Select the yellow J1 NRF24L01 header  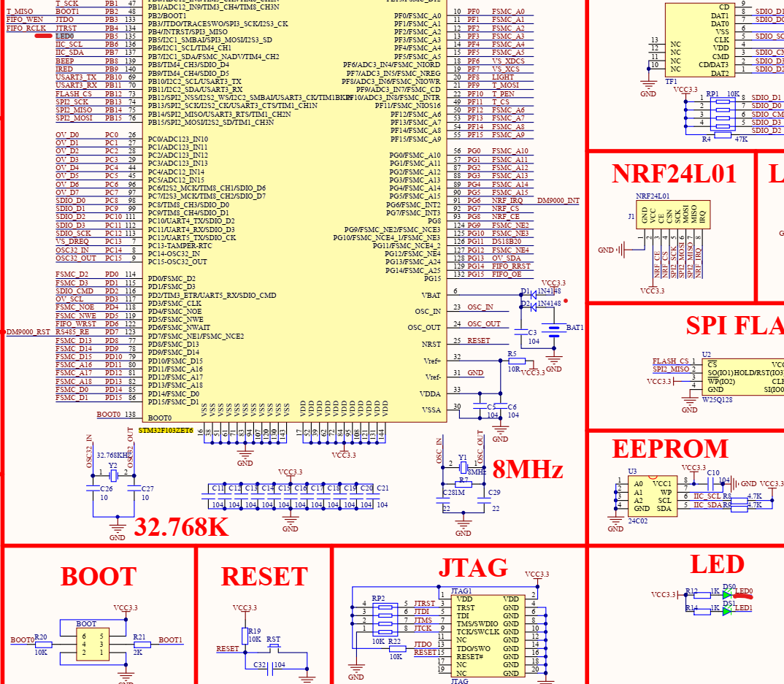672,215
